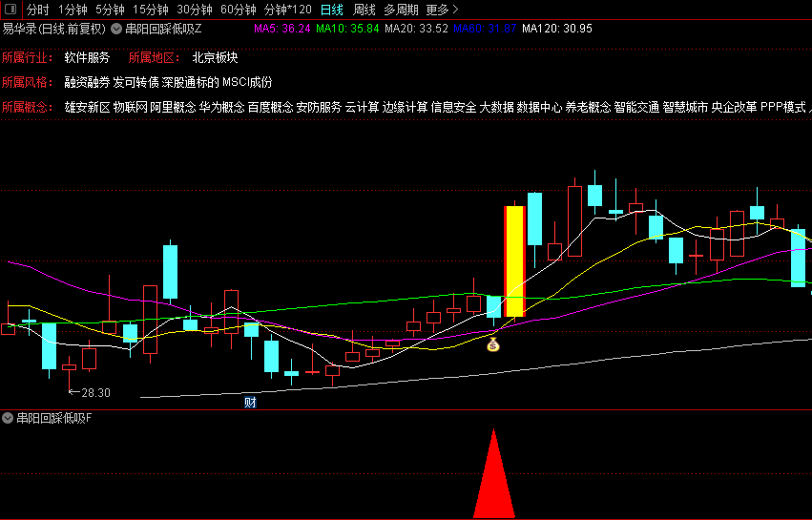Click the panel layout icon at top-left

click(x=10, y=10)
